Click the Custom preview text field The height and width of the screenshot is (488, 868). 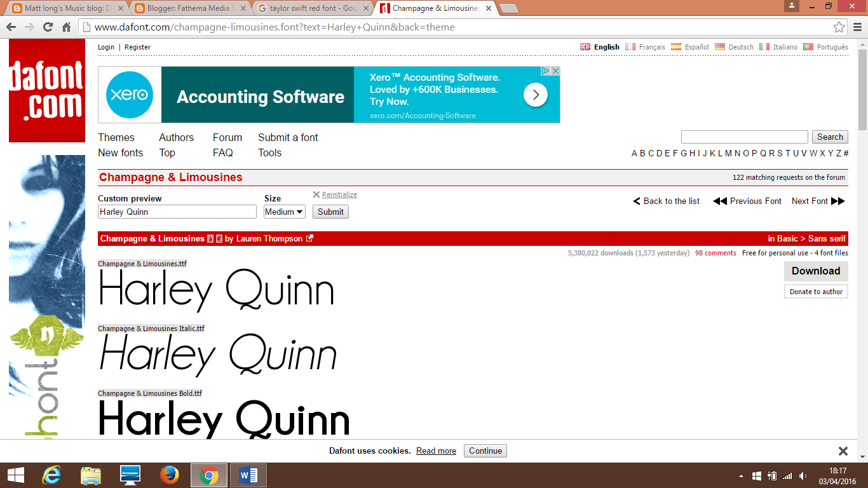coord(177,212)
